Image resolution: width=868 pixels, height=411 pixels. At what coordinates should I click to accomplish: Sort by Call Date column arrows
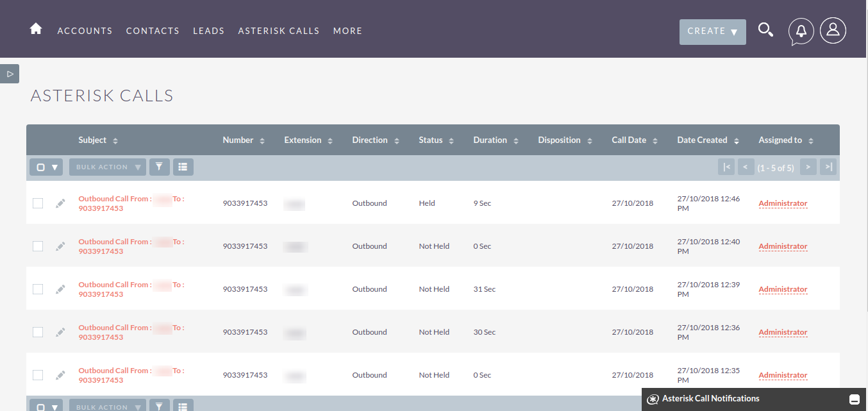655,140
